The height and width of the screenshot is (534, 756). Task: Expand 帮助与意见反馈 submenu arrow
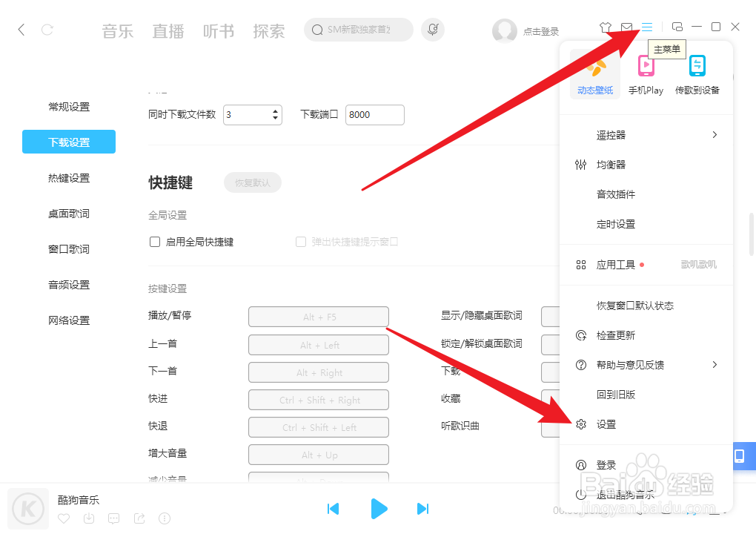coord(714,365)
